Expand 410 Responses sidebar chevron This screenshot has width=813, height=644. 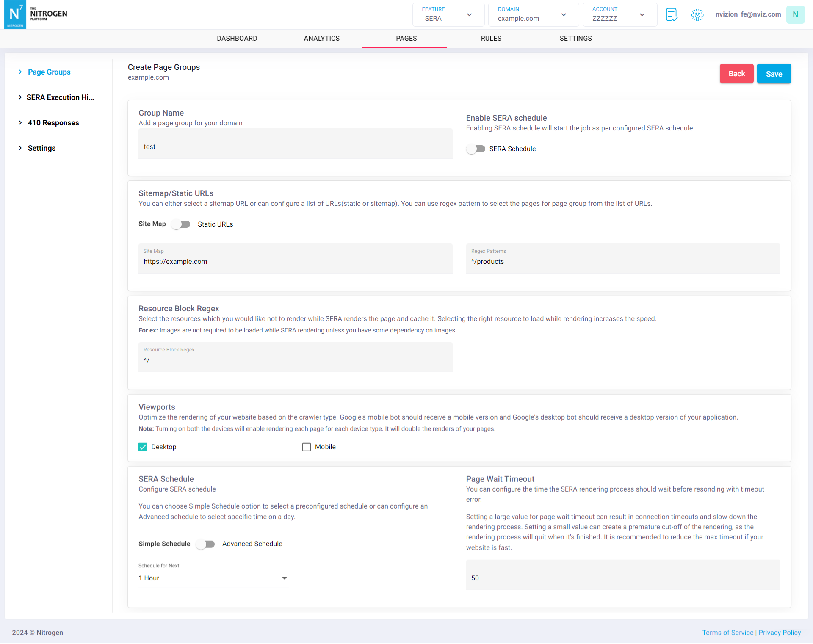click(20, 123)
